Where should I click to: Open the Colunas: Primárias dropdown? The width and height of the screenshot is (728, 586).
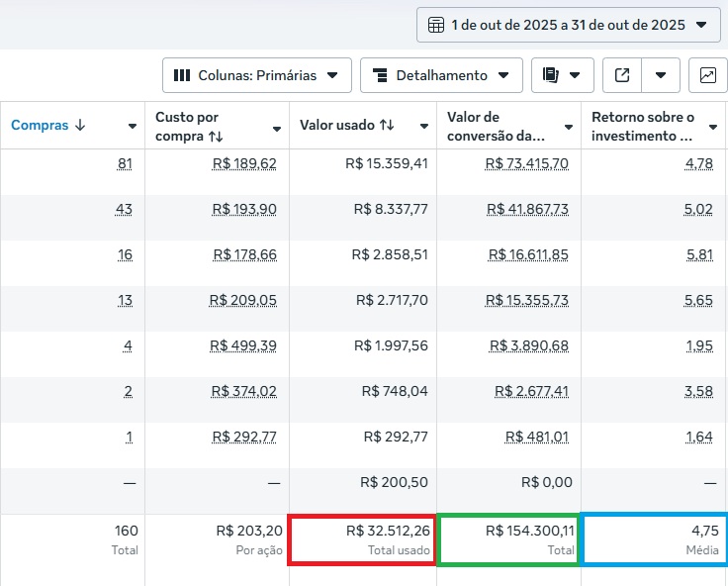(x=256, y=75)
